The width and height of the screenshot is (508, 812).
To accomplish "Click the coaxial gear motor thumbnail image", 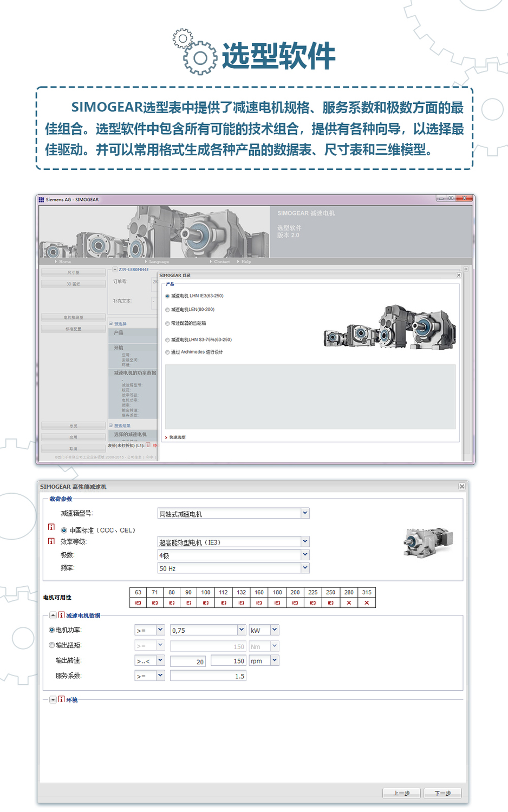I will click(428, 542).
